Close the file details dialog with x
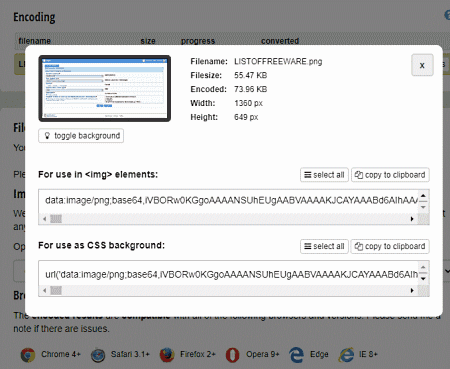Image resolution: width=450 pixels, height=369 pixels. click(x=422, y=65)
